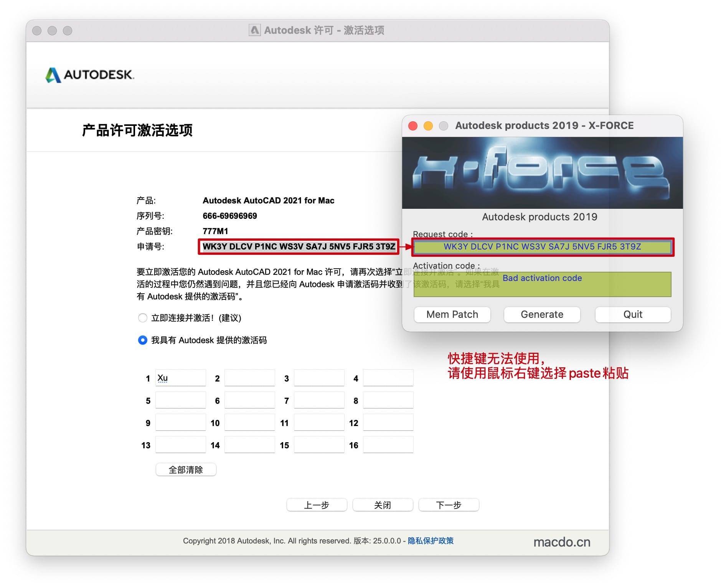Click the '关闭' close button

tap(383, 505)
